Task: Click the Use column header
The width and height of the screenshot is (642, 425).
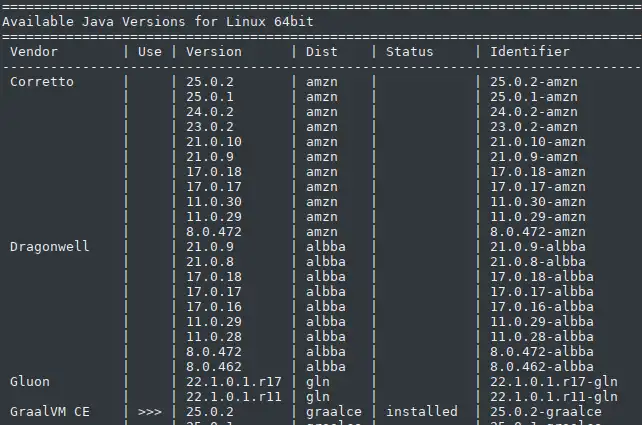Action: pyautogui.click(x=150, y=51)
